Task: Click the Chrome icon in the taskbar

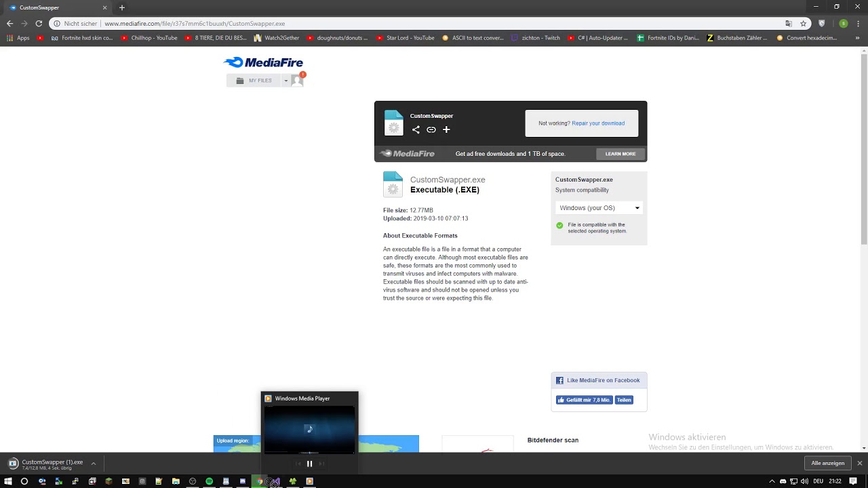Action: [259, 481]
